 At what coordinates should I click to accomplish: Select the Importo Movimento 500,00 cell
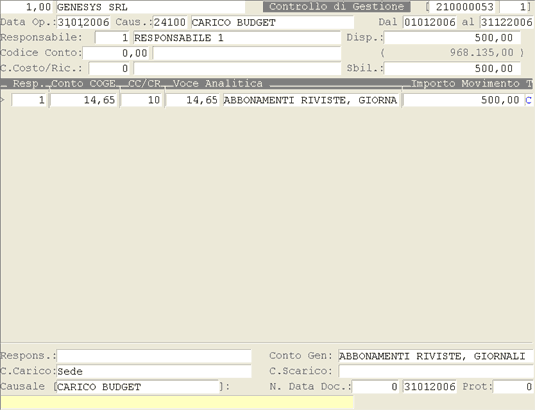point(463,100)
